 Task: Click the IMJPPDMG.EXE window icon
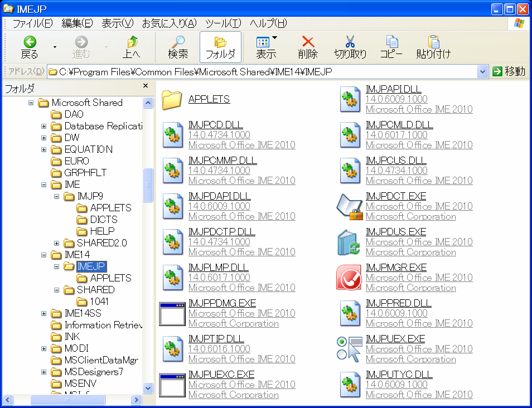pos(172,314)
